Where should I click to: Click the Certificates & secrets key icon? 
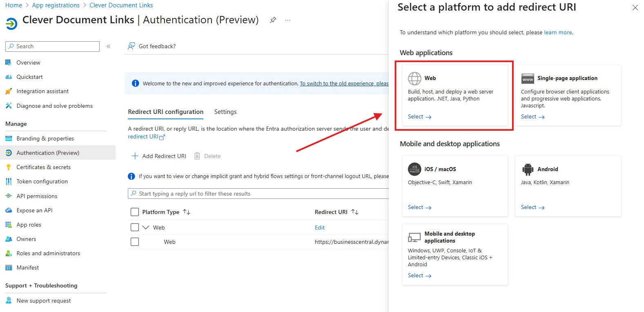tap(8, 167)
